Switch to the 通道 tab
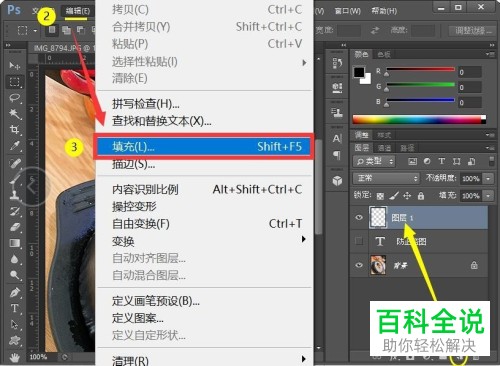Image resolution: width=500 pixels, height=366 pixels. coord(384,148)
